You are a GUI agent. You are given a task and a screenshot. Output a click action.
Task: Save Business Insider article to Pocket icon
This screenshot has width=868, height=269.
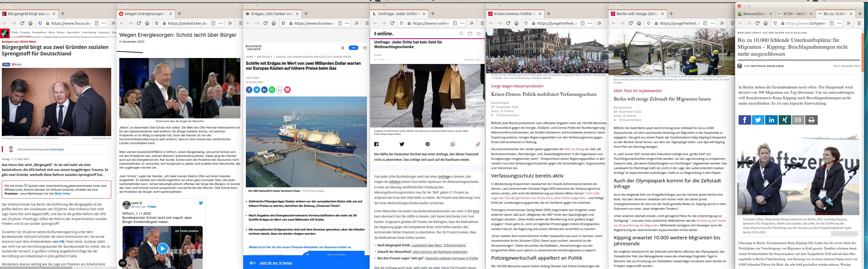coord(287,89)
